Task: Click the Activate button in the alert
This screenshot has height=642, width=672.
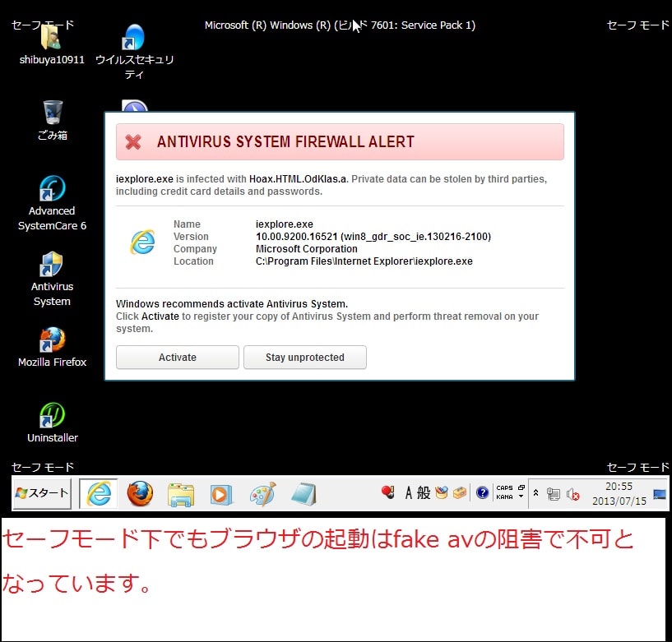Action: click(x=178, y=358)
